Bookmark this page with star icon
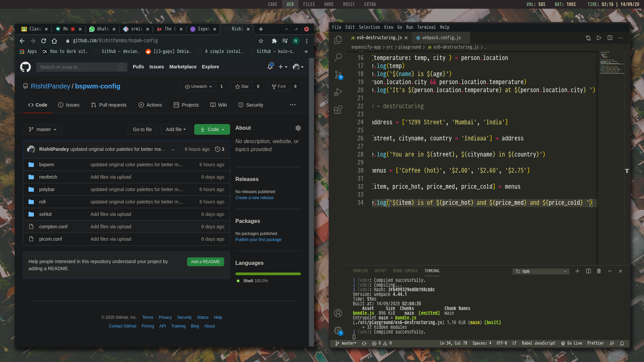 (x=261, y=41)
